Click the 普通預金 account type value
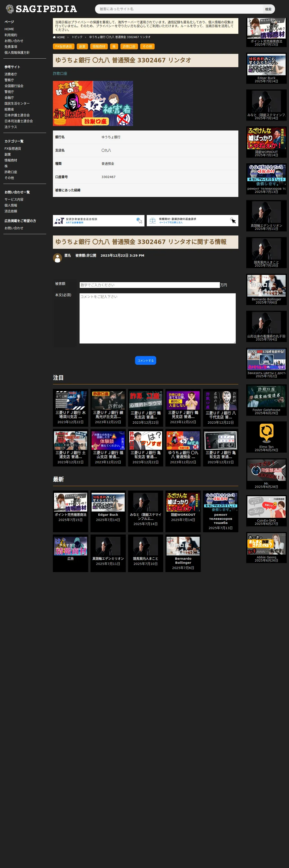 (108, 164)
